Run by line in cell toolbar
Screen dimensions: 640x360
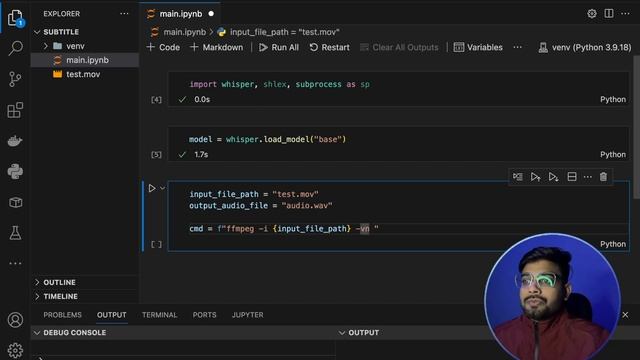pyautogui.click(x=518, y=177)
